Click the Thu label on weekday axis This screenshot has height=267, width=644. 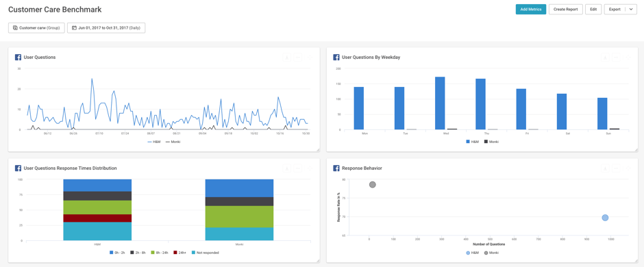tap(486, 133)
